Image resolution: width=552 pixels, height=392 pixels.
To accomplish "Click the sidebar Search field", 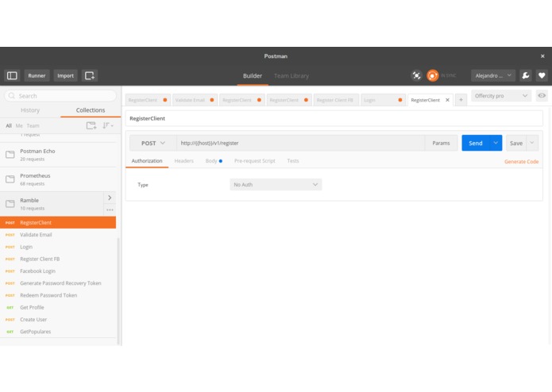I will pyautogui.click(x=60, y=96).
